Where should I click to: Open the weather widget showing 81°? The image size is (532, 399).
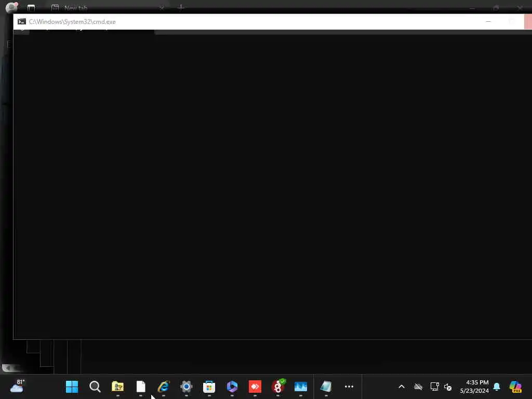17,386
